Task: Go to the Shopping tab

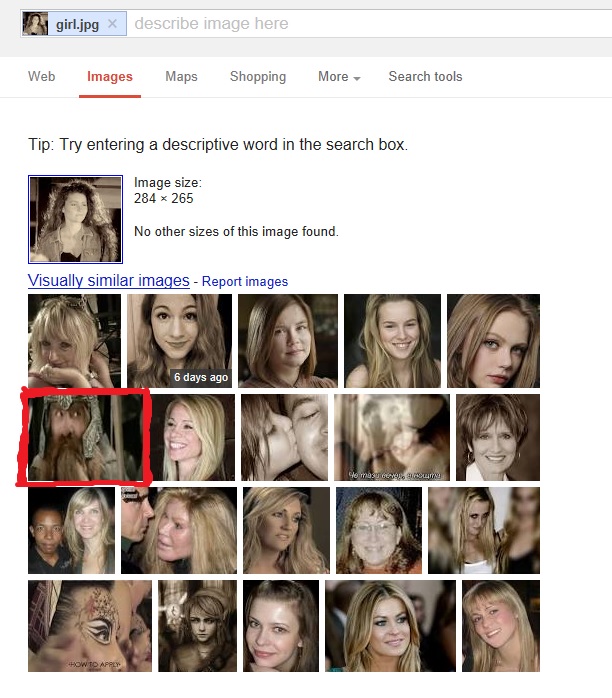Action: [x=258, y=76]
